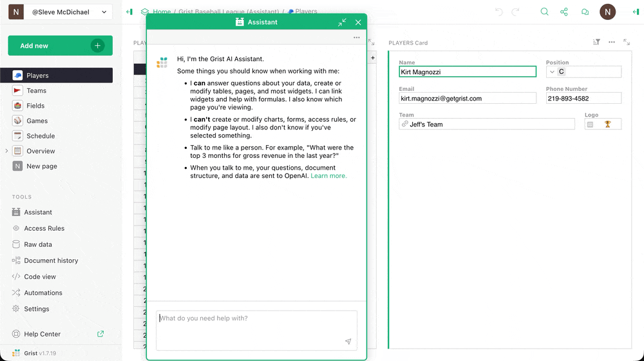Click the Learn more link

tap(328, 175)
